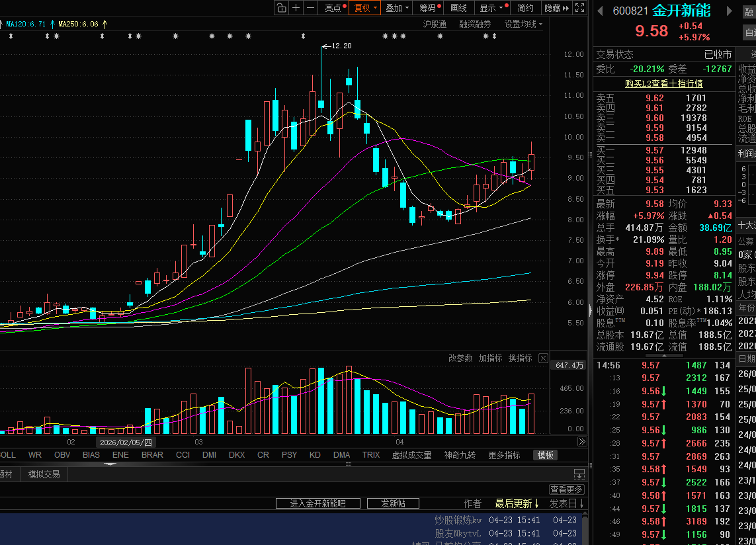Click the expander handle left of order book
Image resolution: width=756 pixels, height=545 pixels.
590,311
